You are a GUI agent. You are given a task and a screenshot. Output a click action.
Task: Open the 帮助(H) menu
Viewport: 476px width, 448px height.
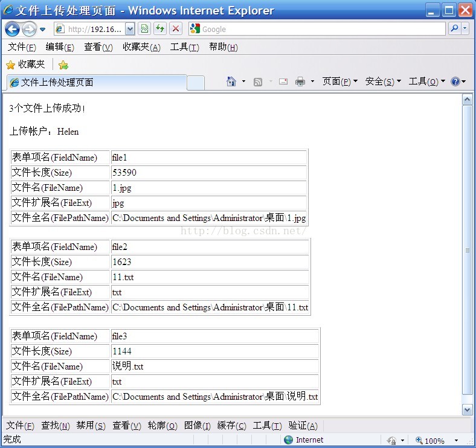224,47
